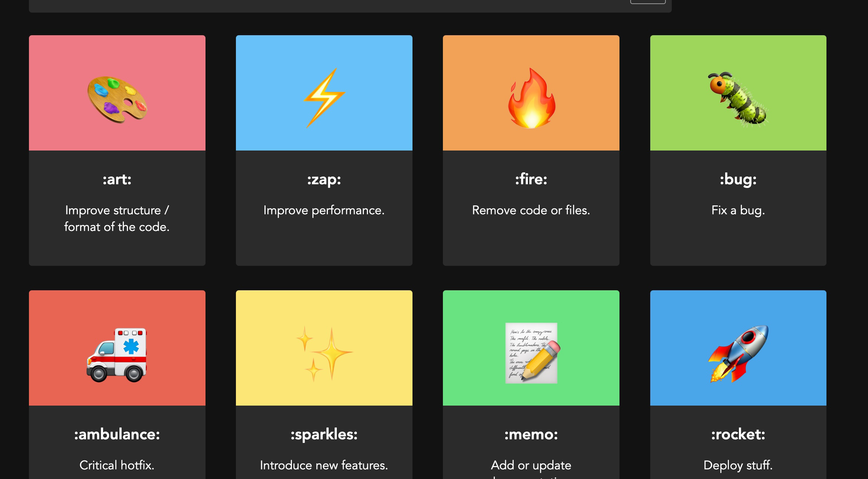The width and height of the screenshot is (868, 479).
Task: Click the 'Fix a bug.' description text
Action: (738, 210)
